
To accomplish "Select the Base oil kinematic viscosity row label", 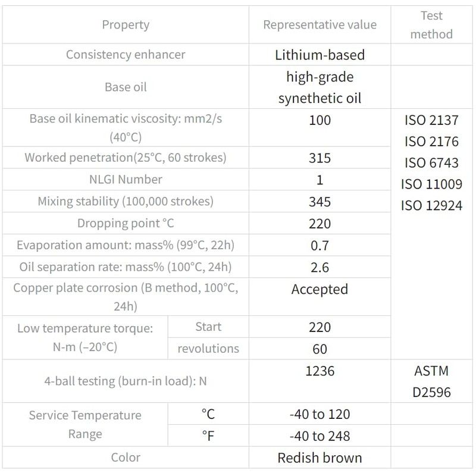I will click(126, 128).
